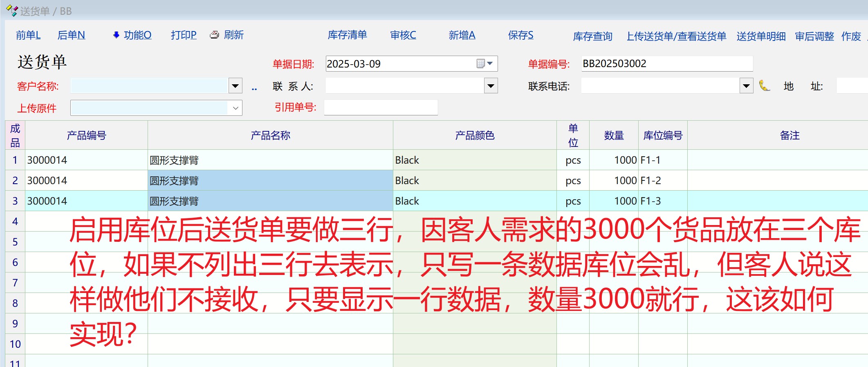The image size is (868, 367).
Task: Click 审核C to approve the document
Action: [403, 35]
